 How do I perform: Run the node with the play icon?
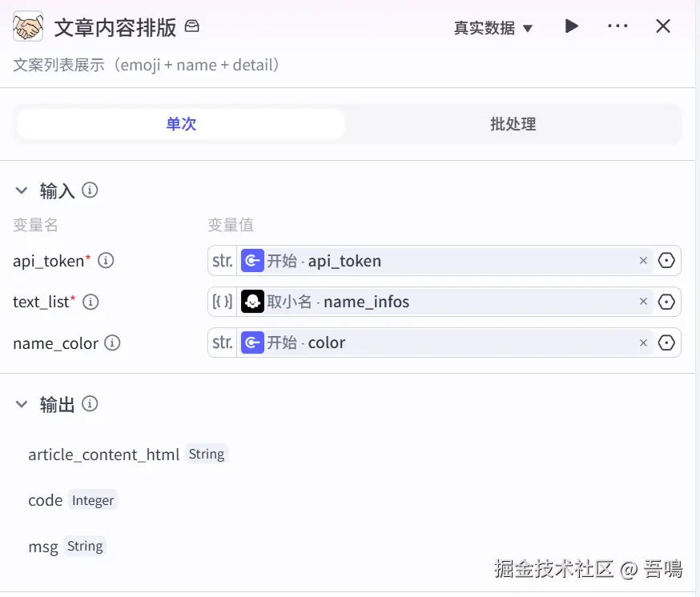coord(571,26)
